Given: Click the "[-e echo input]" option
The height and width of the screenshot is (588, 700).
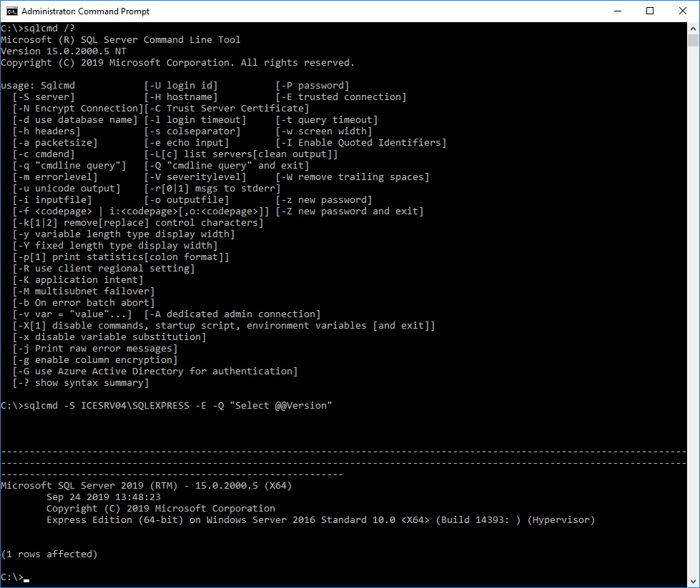Looking at the screenshot, I should pyautogui.click(x=187, y=143).
